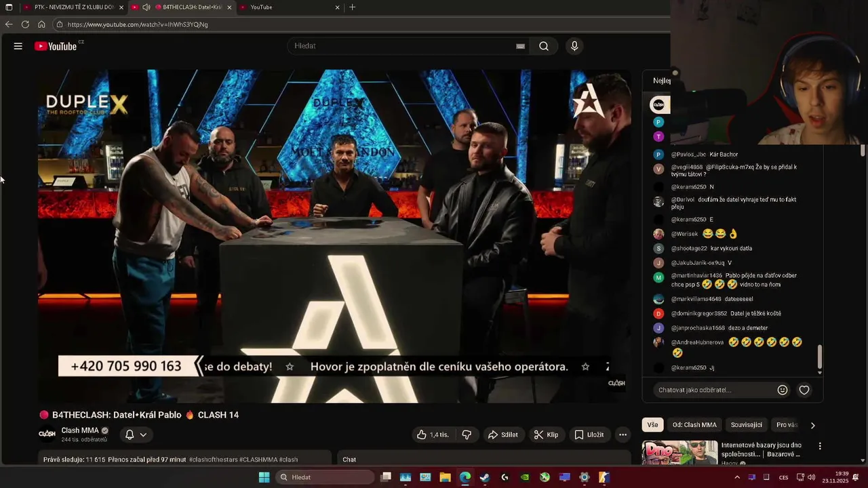Reload the current page

click(25, 24)
